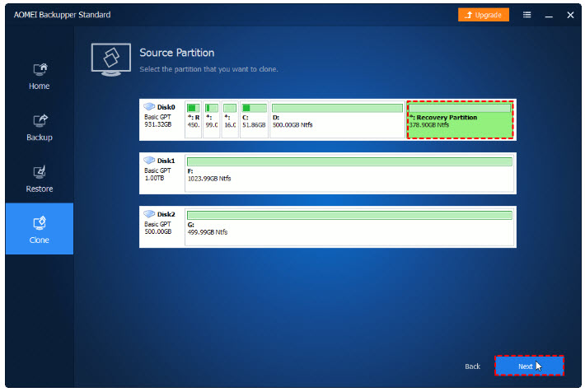Open the Backup section in sidebar

click(40, 128)
